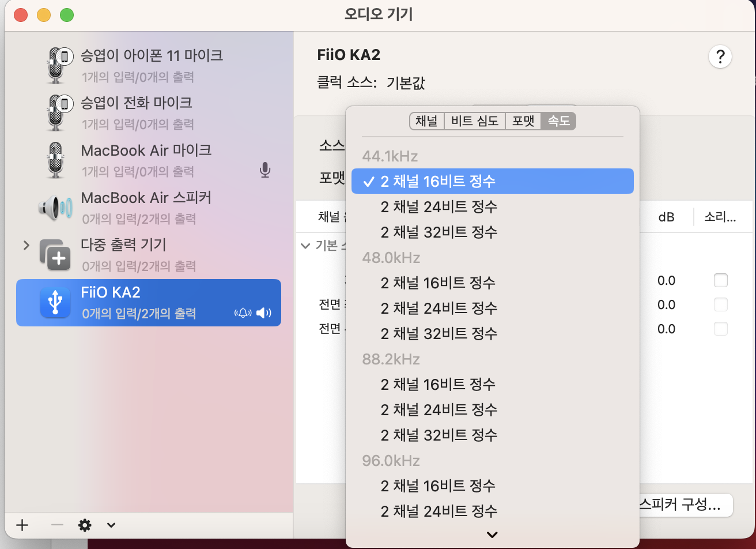Expand the 다중 출력 기기 disclosure arrow
Screen dimensions: 756x549
click(x=26, y=245)
